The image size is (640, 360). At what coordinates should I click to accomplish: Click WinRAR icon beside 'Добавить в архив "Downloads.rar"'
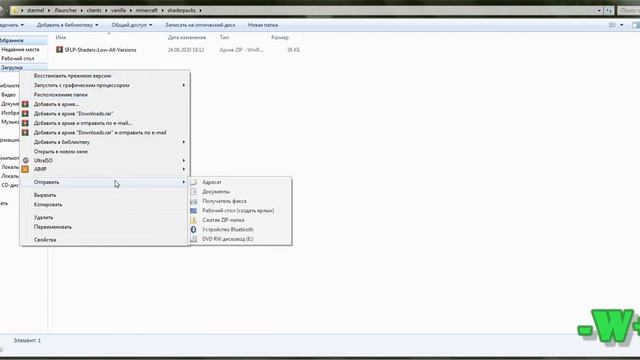(25, 113)
